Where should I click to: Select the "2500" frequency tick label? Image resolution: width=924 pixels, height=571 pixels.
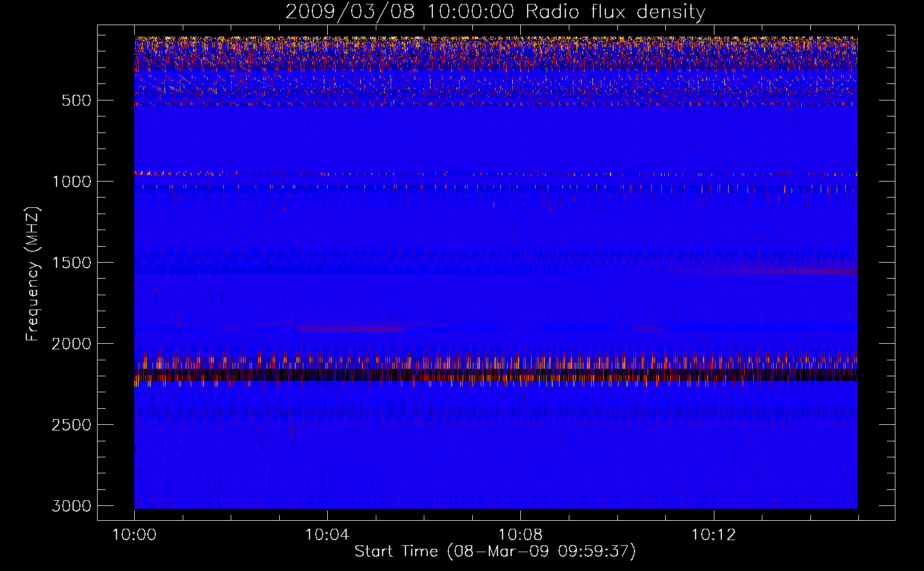[71, 425]
